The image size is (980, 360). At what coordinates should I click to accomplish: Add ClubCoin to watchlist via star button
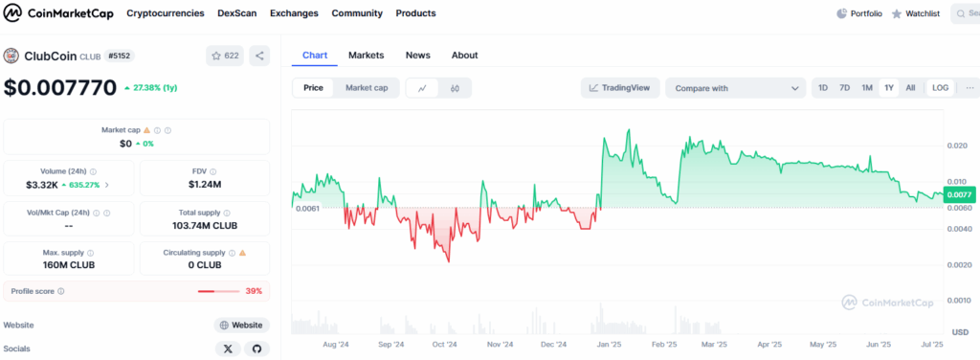click(x=225, y=56)
